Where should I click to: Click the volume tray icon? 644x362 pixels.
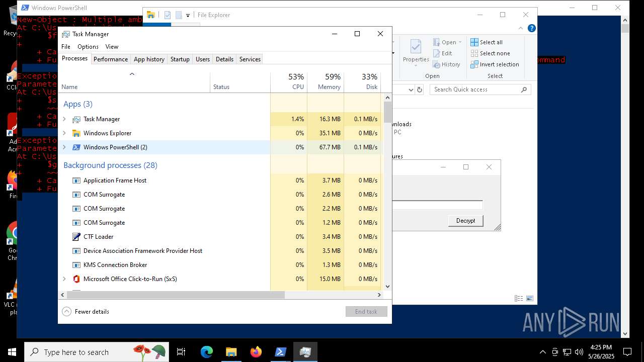coord(579,352)
